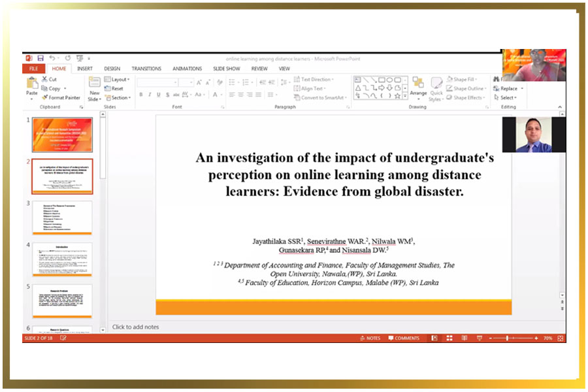This screenshot has width=588, height=392.
Task: Save the presentation from the Quick Access Toolbar
Action: 41,58
